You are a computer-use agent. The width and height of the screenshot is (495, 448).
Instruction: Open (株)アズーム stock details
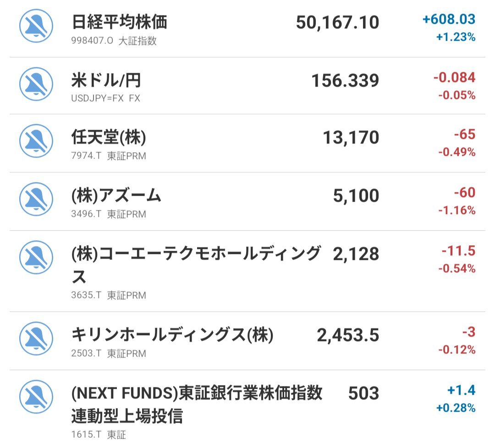(x=116, y=196)
